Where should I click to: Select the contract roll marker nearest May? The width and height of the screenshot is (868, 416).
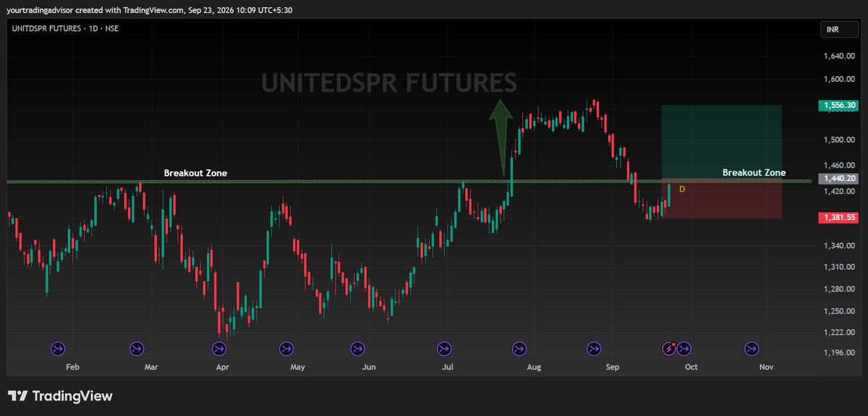[x=285, y=349]
